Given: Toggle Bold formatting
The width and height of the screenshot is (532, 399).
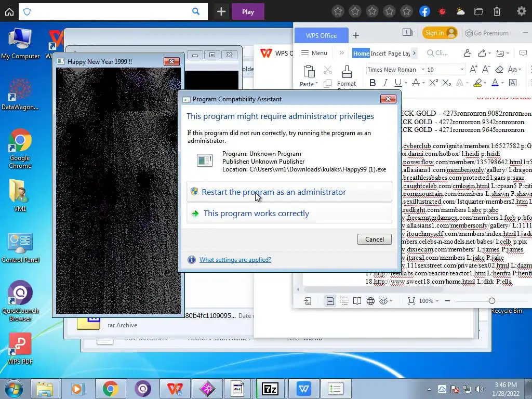Looking at the screenshot, I should click(x=372, y=83).
